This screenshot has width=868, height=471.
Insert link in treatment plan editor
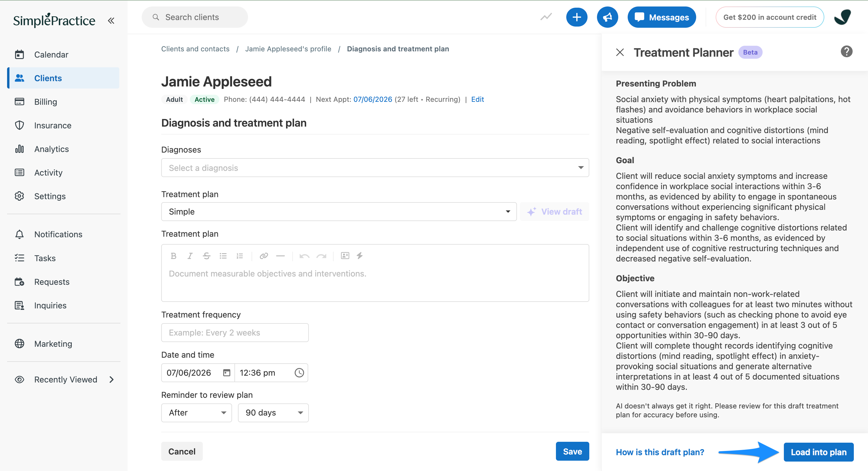point(264,256)
